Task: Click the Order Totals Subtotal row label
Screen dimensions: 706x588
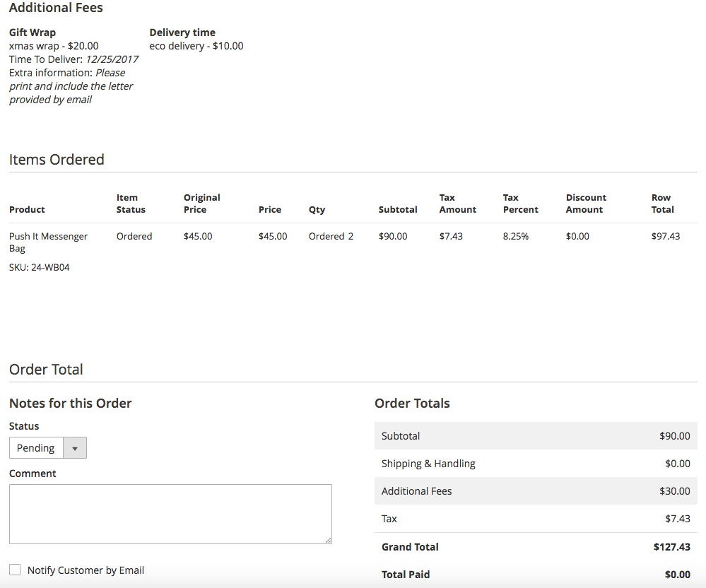Action: [401, 436]
